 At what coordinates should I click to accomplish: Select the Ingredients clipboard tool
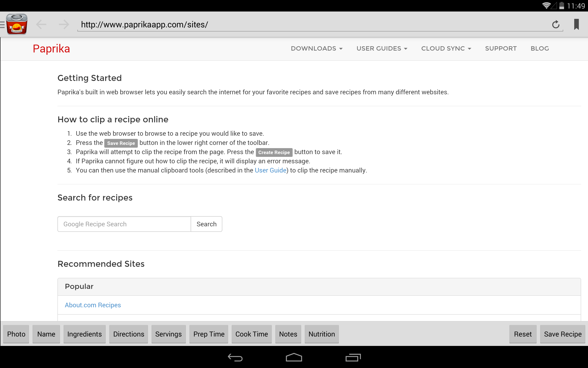[x=85, y=334]
